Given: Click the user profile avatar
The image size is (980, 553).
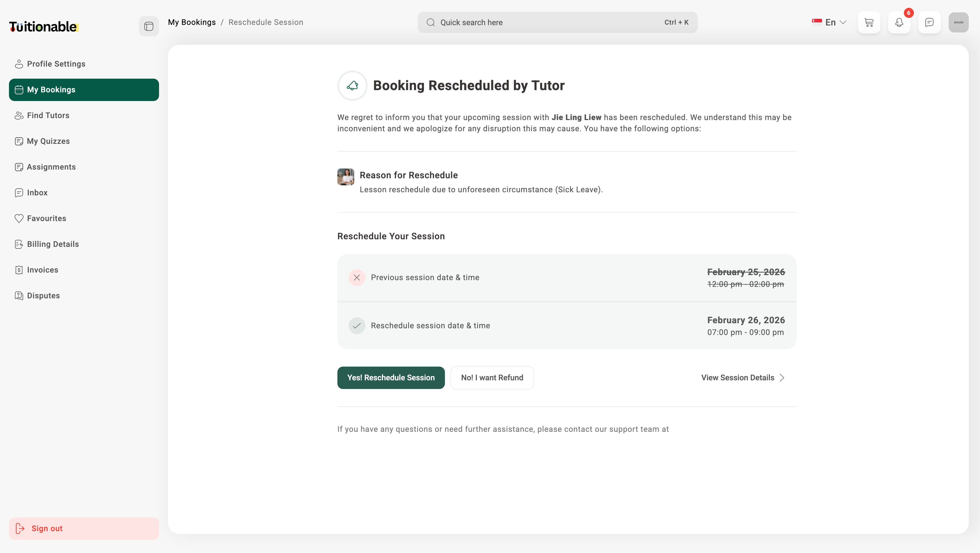Looking at the screenshot, I should pos(958,22).
